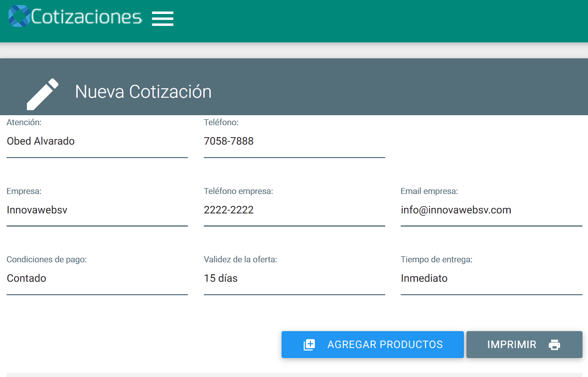Click the Atención: label
The image size is (588, 377).
coord(24,122)
